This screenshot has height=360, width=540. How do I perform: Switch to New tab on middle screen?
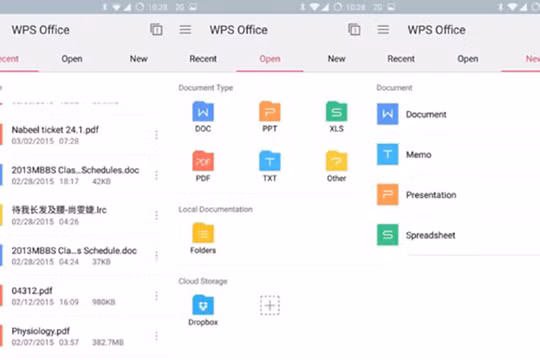coord(336,59)
